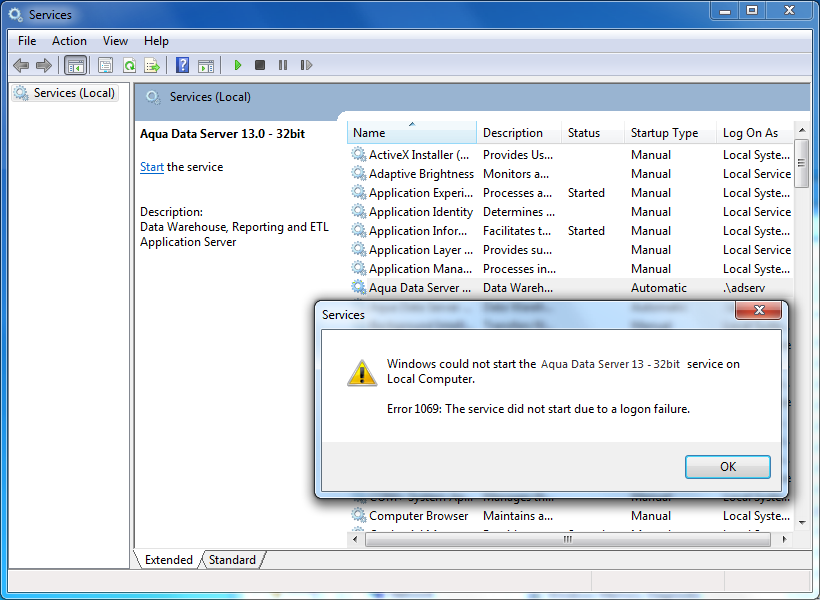Screen dimensions: 820x600
Task: Click OK in the error dialog
Action: (728, 467)
